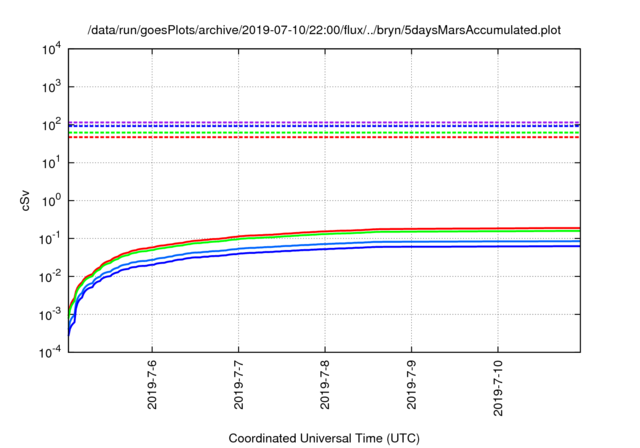Click the 10^3 y-axis tick label
The image size is (640, 448).
click(51, 87)
